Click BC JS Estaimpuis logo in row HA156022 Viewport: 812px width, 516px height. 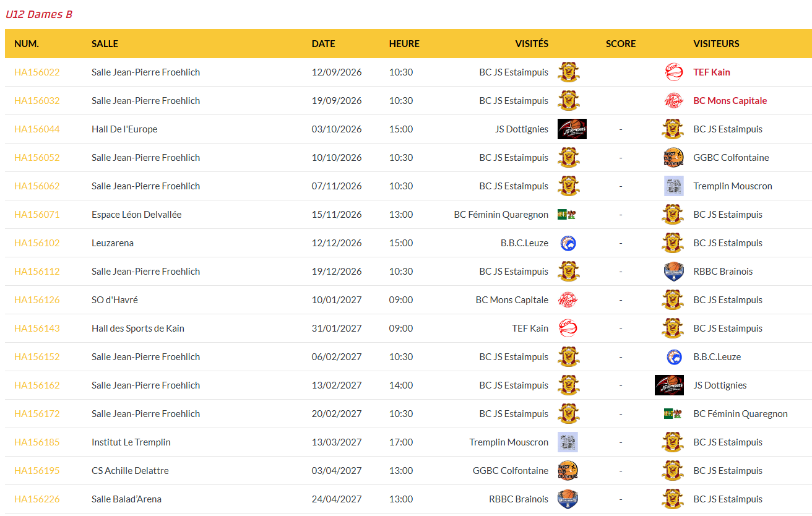click(568, 72)
